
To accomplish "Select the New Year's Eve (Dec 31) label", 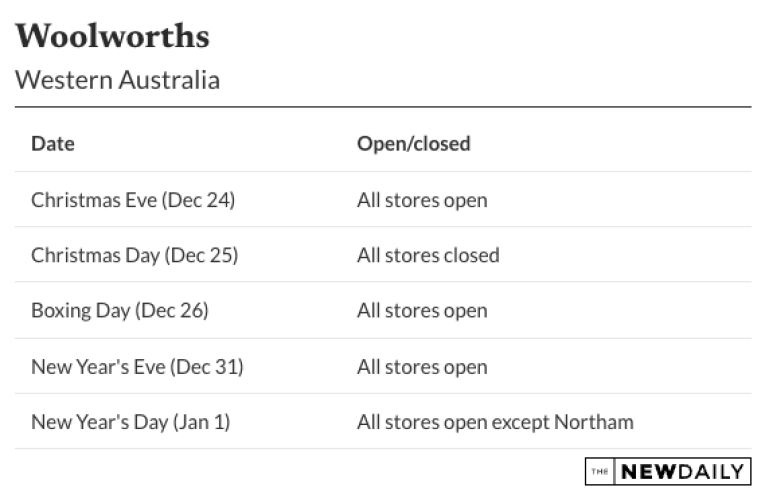I will 137,367.
